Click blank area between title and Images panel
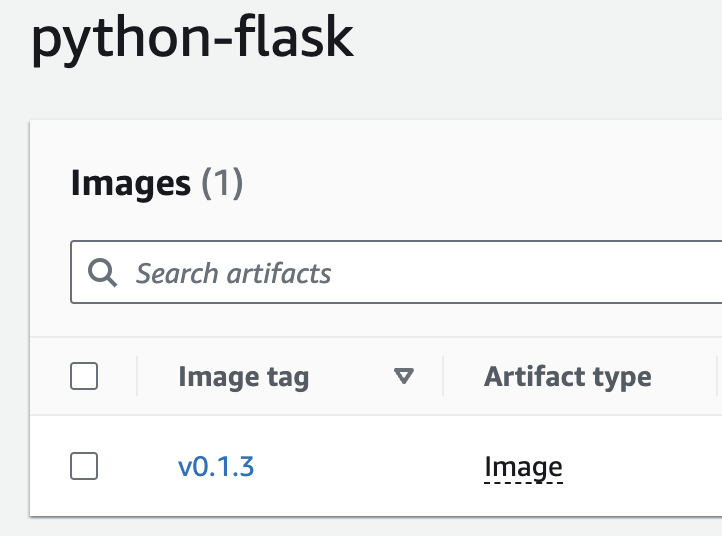 click(361, 94)
